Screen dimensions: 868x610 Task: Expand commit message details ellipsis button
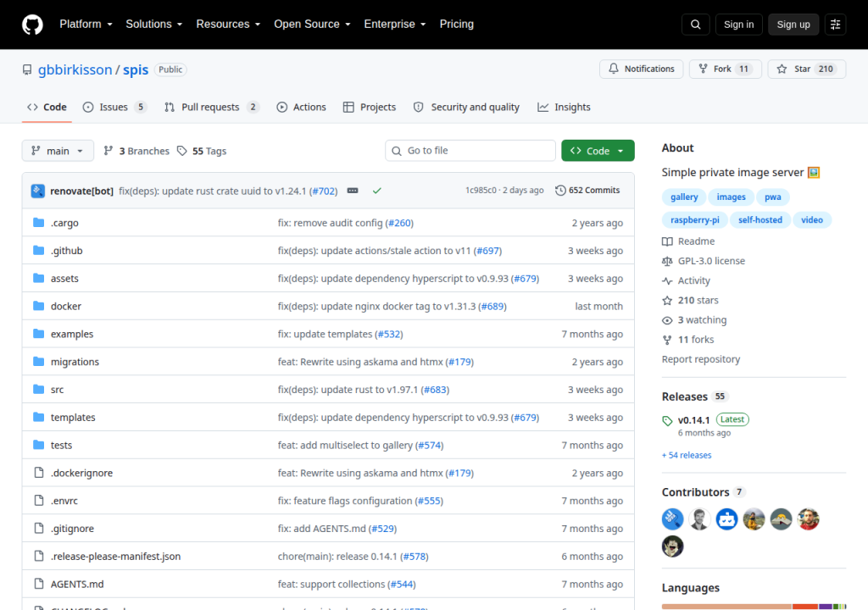coord(353,191)
